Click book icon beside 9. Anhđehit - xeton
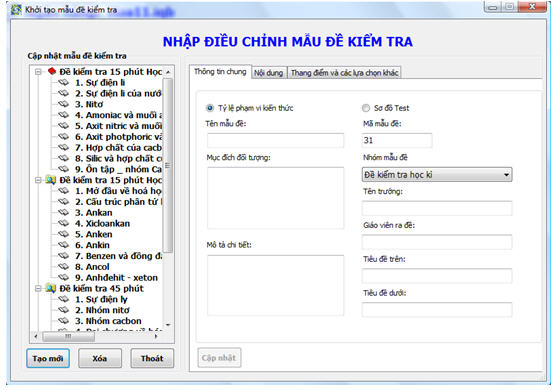 63,278
